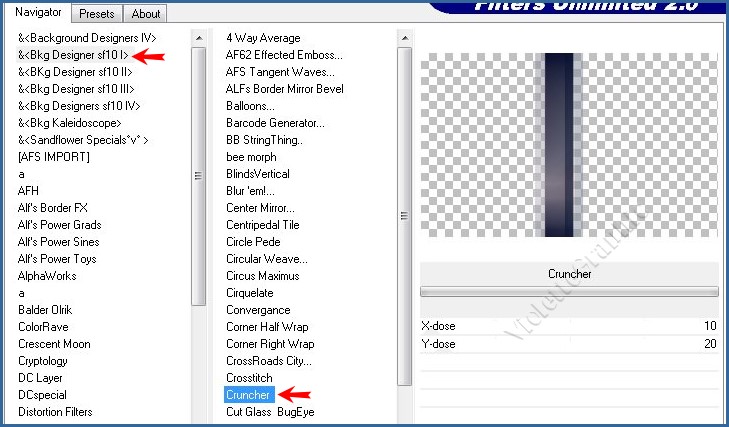The width and height of the screenshot is (729, 427).
Task: Select the BlindsVertical filter
Action: point(257,174)
